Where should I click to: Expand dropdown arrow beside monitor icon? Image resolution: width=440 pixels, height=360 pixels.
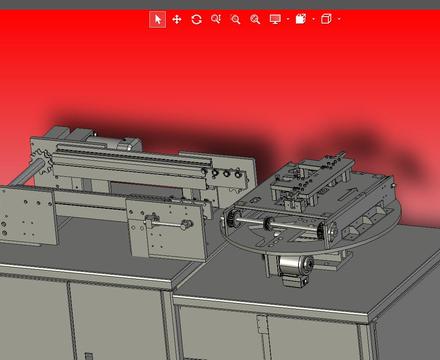coord(288,19)
